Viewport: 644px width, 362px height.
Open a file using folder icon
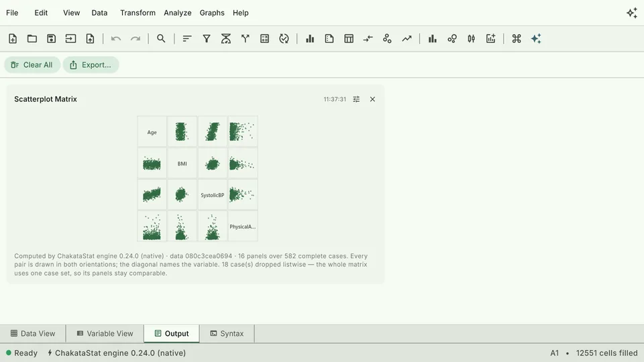32,39
